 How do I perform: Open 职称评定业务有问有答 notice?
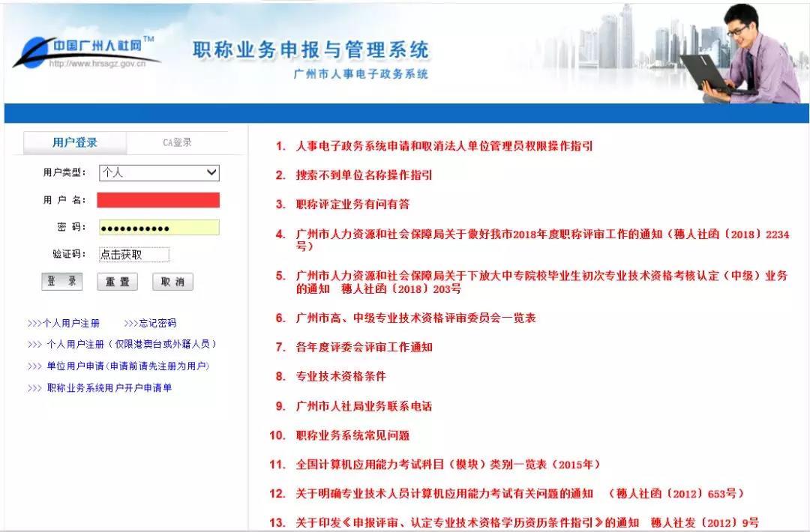tap(352, 205)
